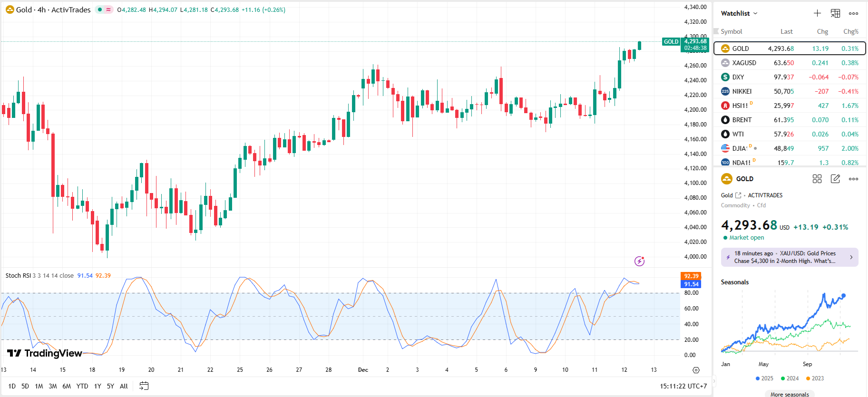Image resolution: width=868 pixels, height=397 pixels.
Task: Expand the Watchlist dropdown
Action: point(739,13)
